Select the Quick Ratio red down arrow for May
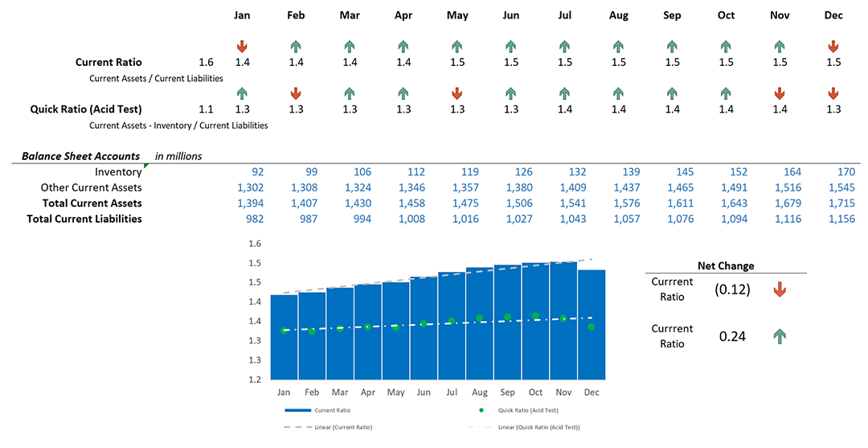This screenshot has width=868, height=448. [457, 93]
